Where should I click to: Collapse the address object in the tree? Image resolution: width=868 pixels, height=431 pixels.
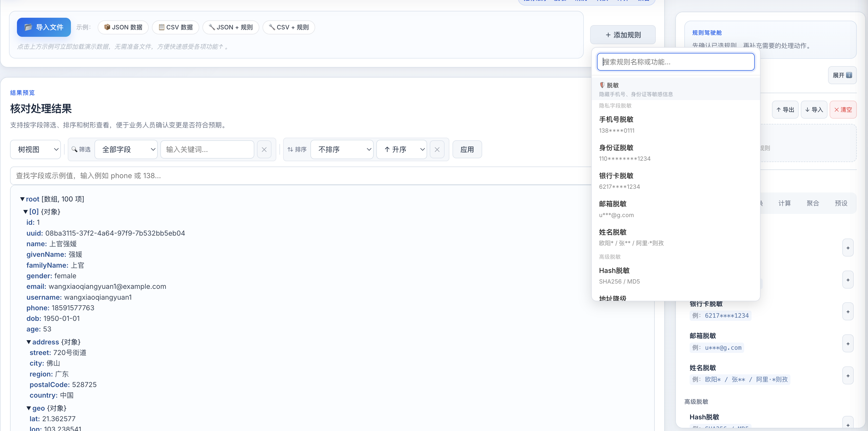tap(29, 342)
